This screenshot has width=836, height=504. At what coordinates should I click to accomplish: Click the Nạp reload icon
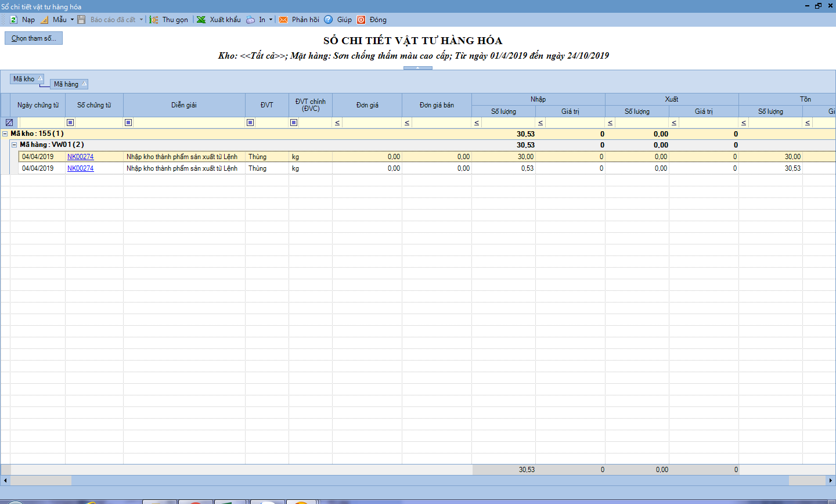(x=13, y=20)
